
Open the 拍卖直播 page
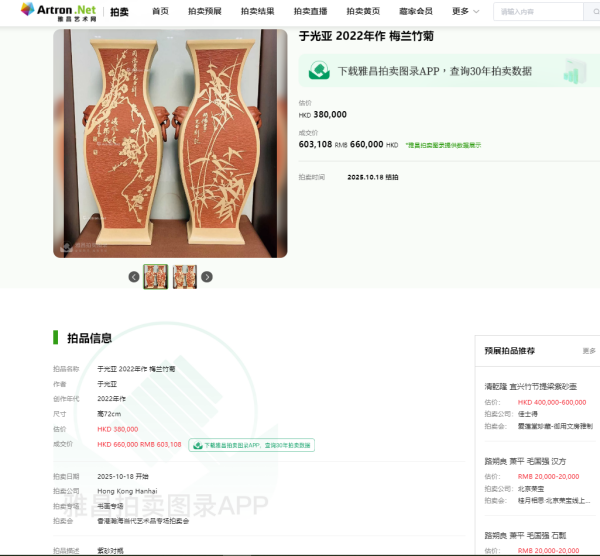[x=310, y=11]
